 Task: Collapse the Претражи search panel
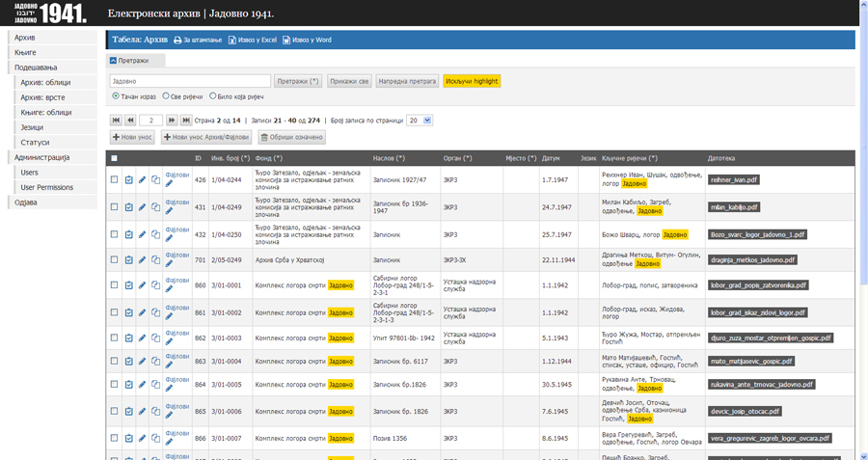114,60
